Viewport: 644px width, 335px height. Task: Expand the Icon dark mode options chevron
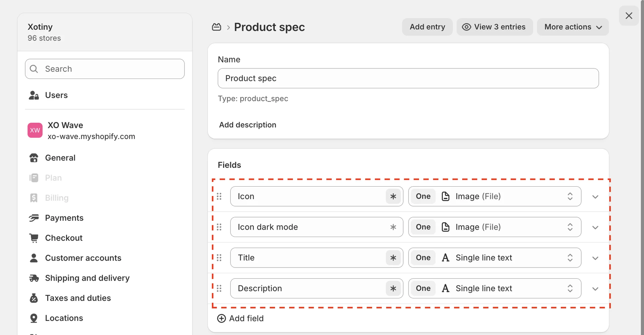[x=595, y=228]
